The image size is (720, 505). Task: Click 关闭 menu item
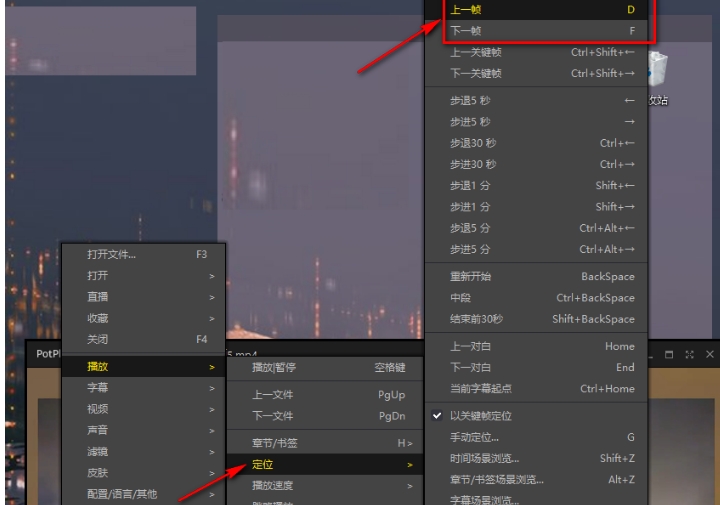[144, 339]
